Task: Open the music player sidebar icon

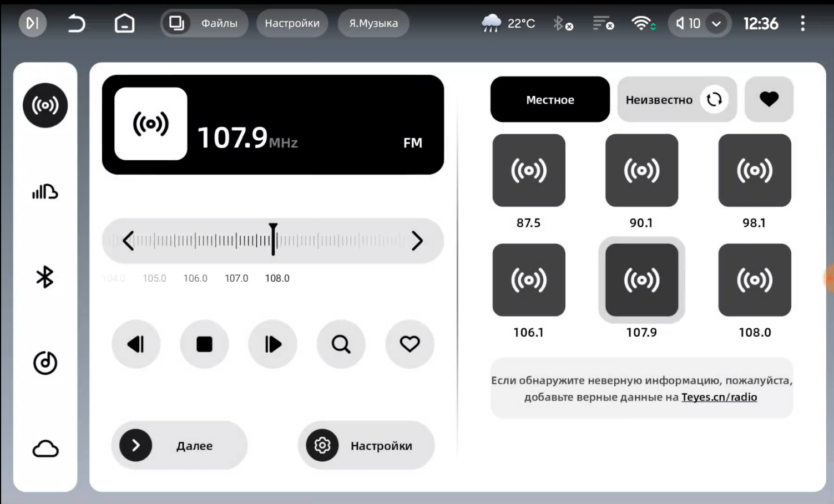Action: (x=45, y=363)
